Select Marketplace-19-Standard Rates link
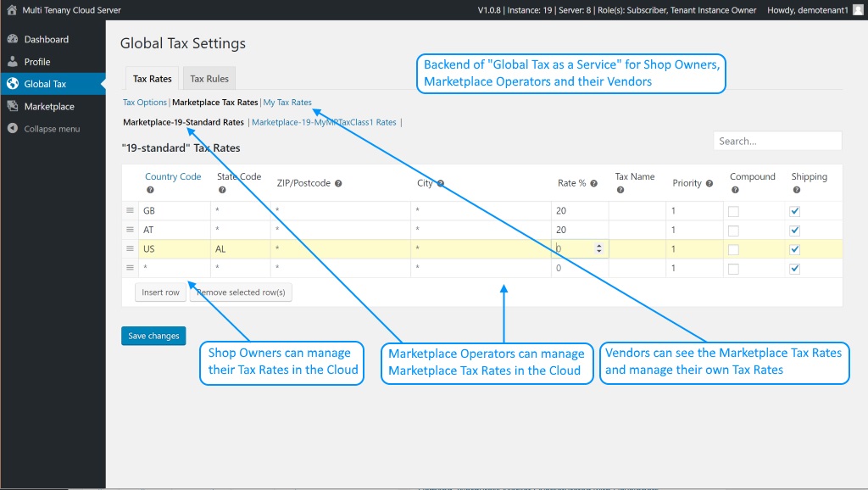The image size is (868, 490). tap(183, 122)
